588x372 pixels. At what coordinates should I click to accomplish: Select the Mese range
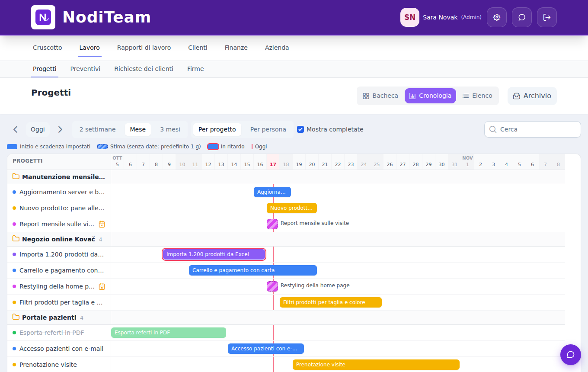click(x=138, y=129)
